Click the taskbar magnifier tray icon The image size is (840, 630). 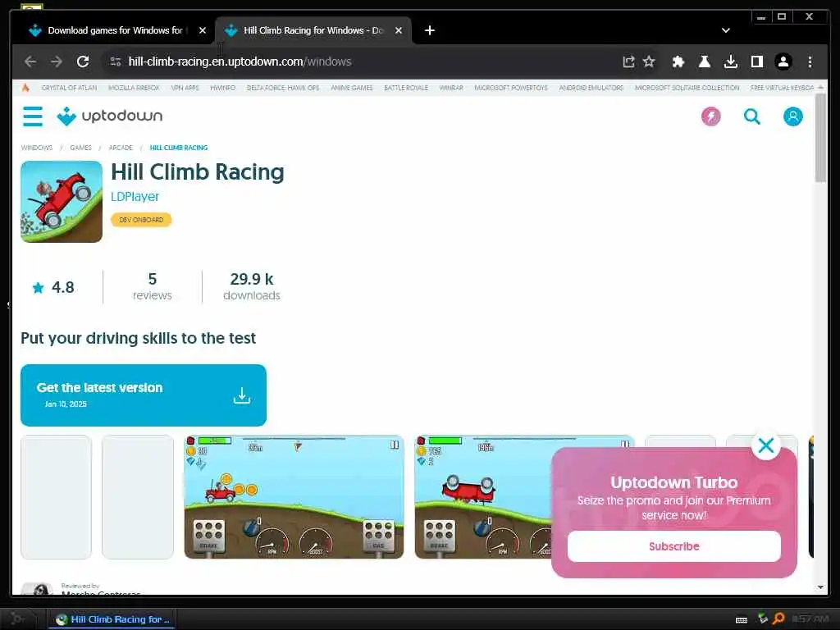pos(778,619)
